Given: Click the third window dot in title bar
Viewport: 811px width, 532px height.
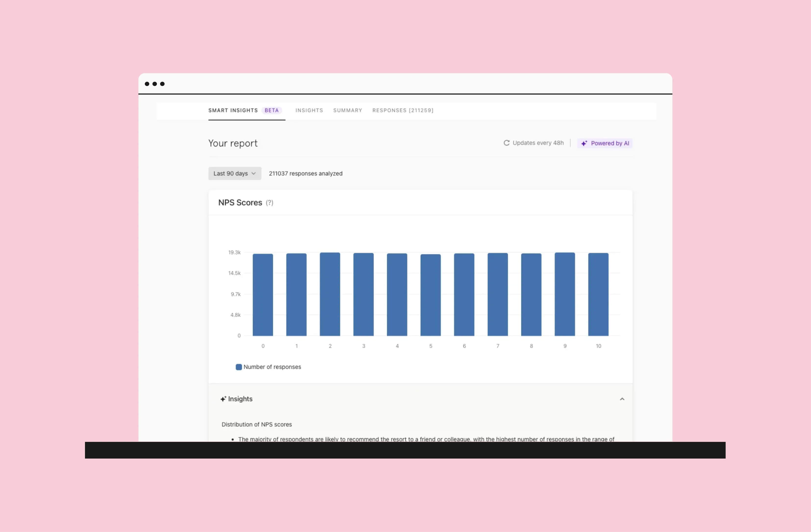Looking at the screenshot, I should coord(163,84).
